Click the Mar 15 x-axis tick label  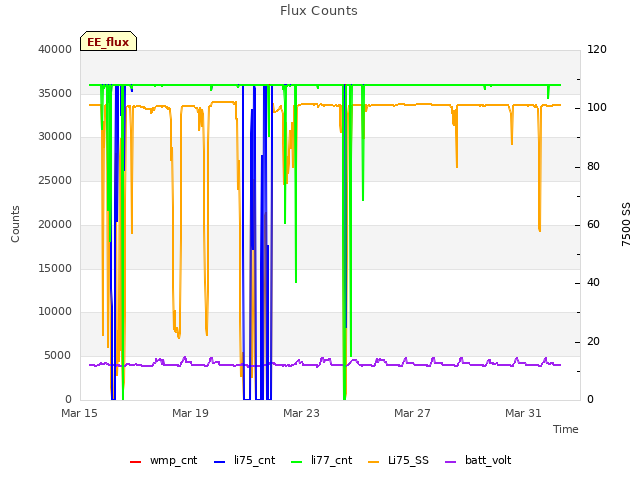pyautogui.click(x=79, y=413)
